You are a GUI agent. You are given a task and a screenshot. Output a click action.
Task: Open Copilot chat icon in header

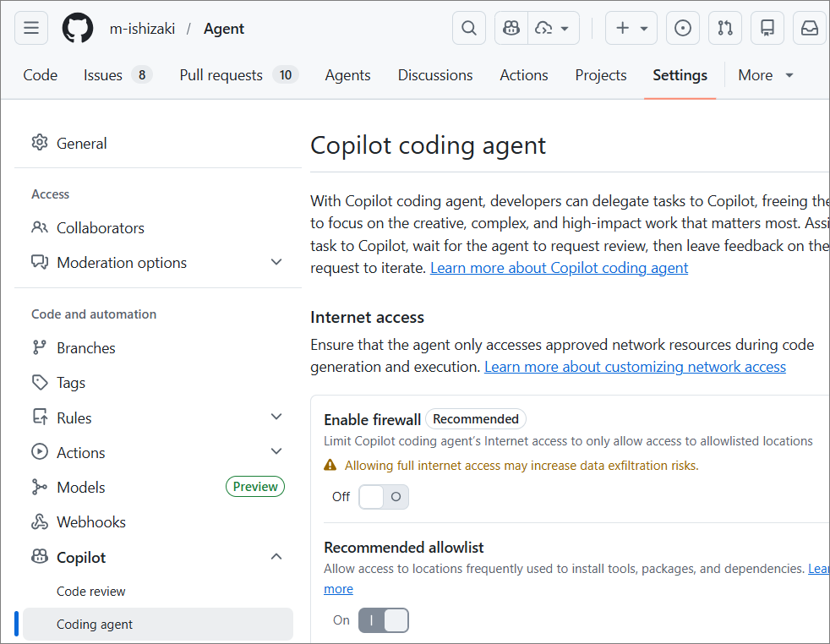pyautogui.click(x=511, y=28)
